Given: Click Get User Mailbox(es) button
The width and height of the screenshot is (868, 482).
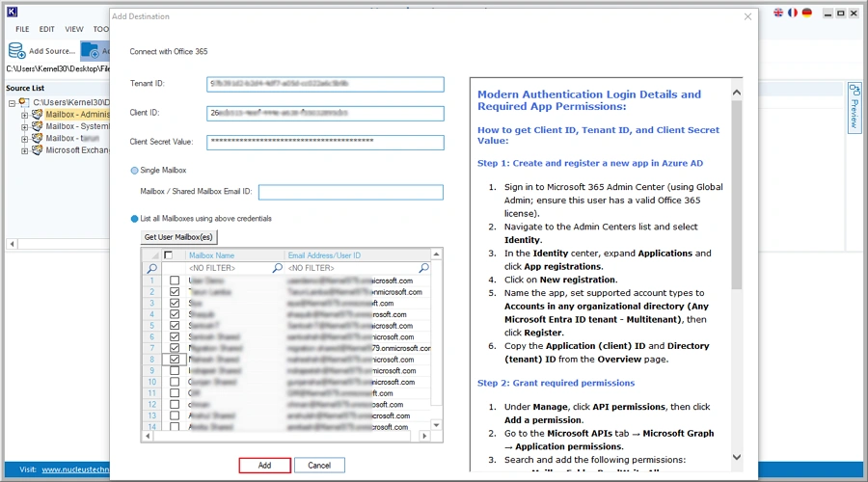Looking at the screenshot, I should click(x=178, y=237).
